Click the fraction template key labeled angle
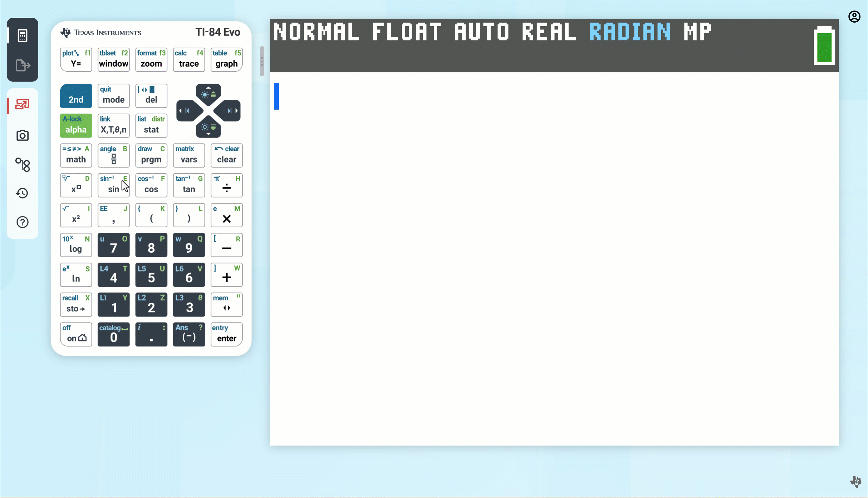The width and height of the screenshot is (868, 498). click(114, 155)
